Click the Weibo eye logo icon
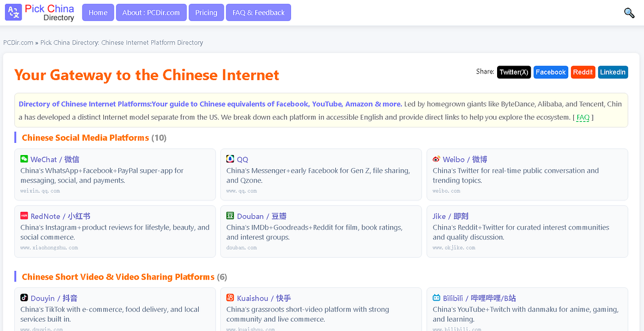This screenshot has width=644, height=331. 436,159
